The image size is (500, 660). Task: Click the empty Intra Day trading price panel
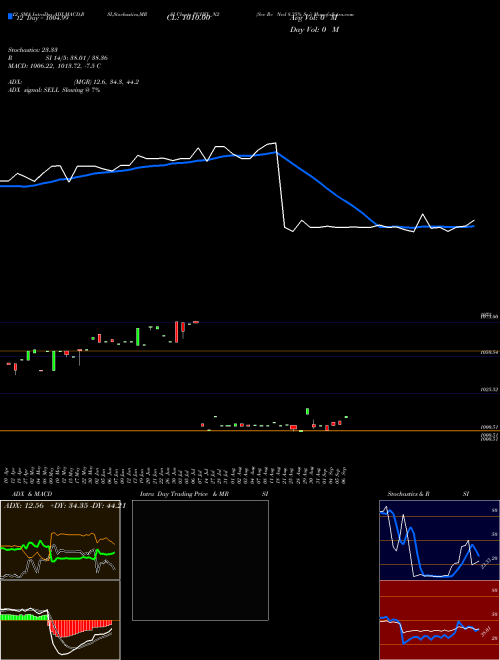click(200, 560)
